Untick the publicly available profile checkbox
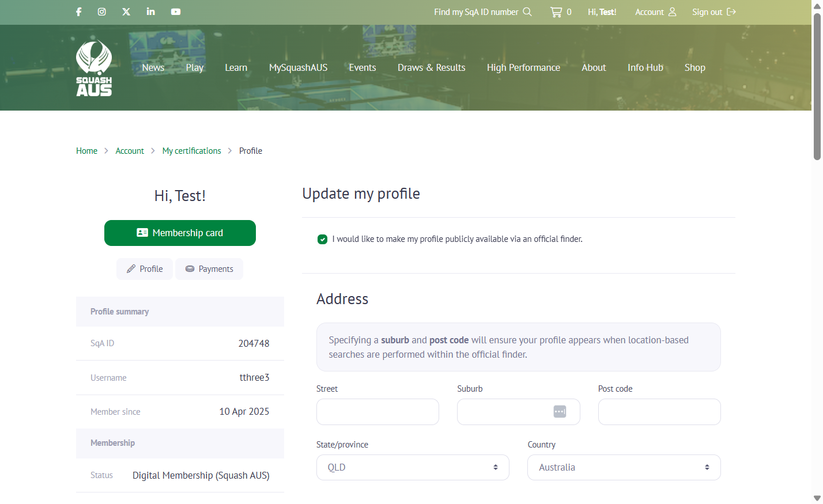The width and height of the screenshot is (823, 504). 323,239
